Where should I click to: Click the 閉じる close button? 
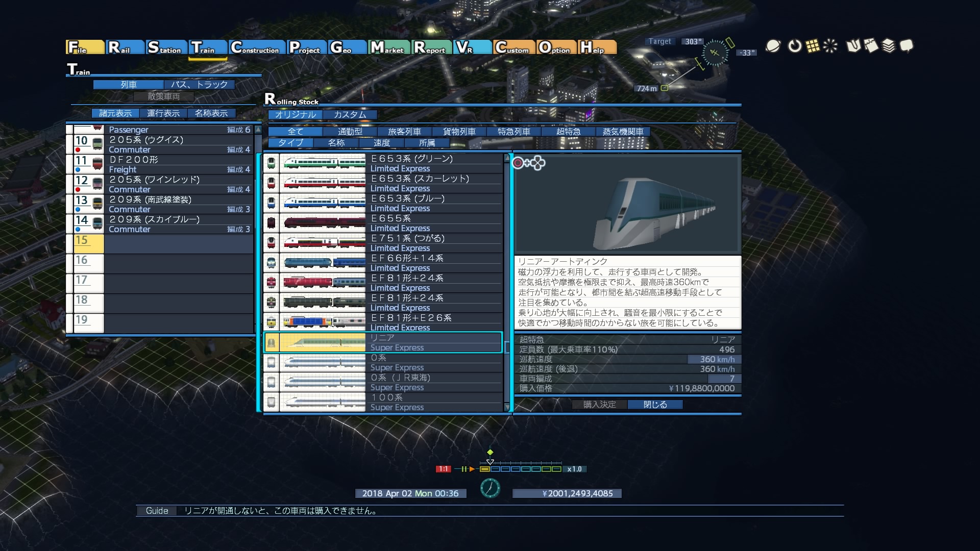tap(655, 405)
